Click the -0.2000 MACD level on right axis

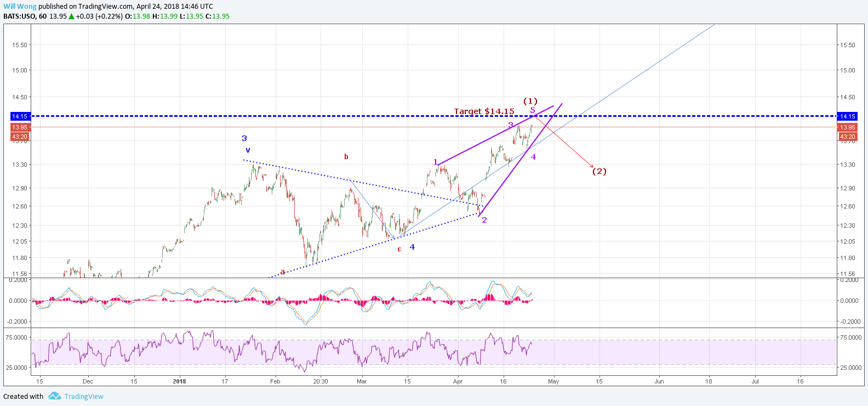pyautogui.click(x=851, y=322)
